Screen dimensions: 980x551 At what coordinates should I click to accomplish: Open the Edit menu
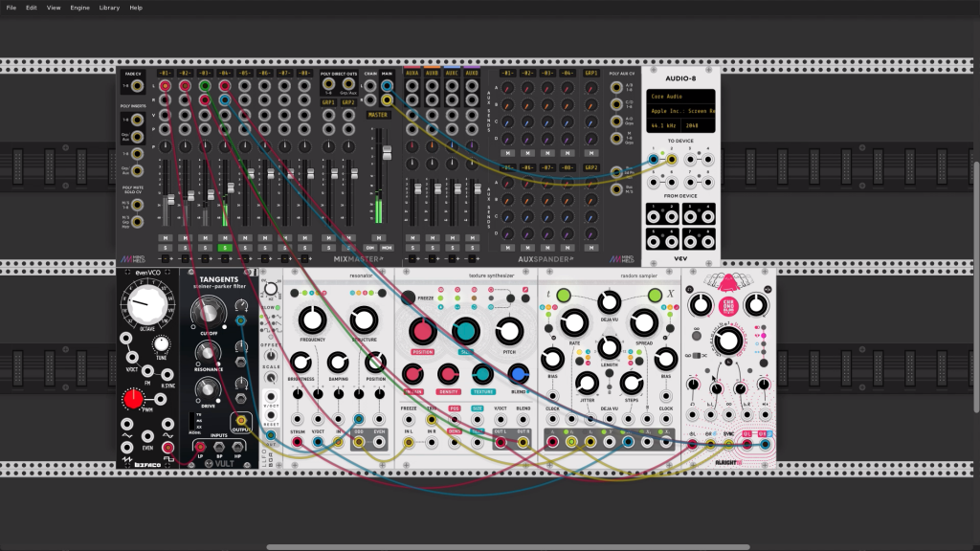pos(32,8)
